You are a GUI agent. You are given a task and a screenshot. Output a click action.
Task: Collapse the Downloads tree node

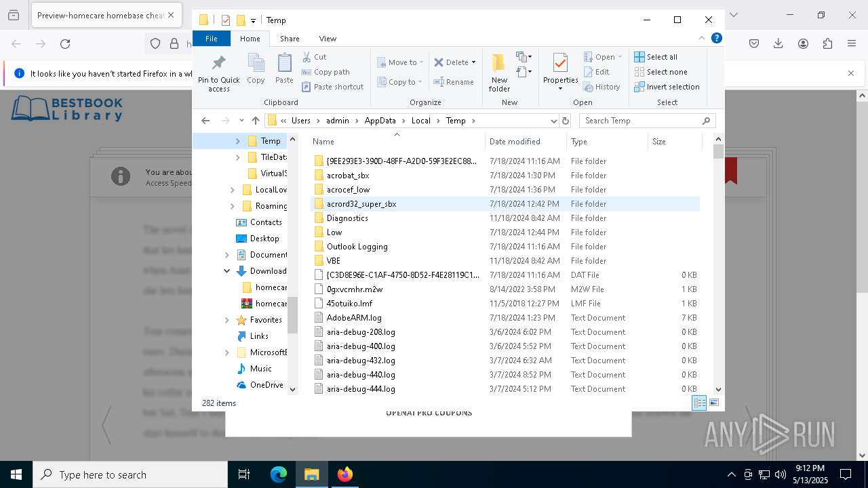226,271
